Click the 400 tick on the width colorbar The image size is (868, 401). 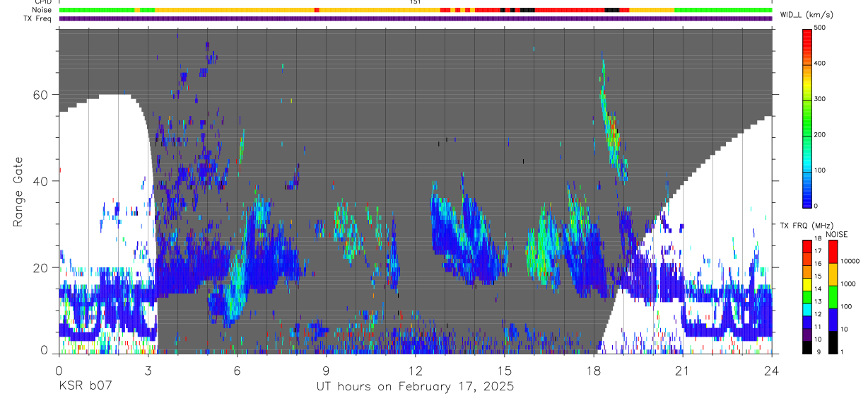820,64
